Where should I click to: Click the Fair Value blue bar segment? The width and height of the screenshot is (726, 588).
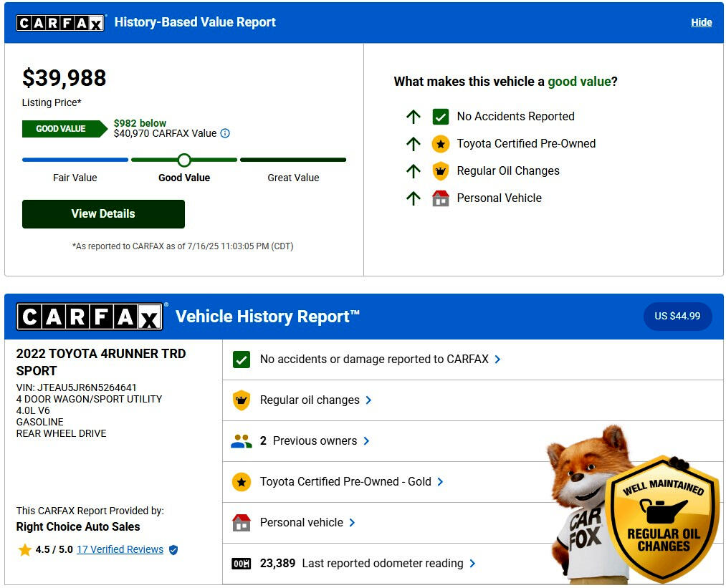click(75, 160)
